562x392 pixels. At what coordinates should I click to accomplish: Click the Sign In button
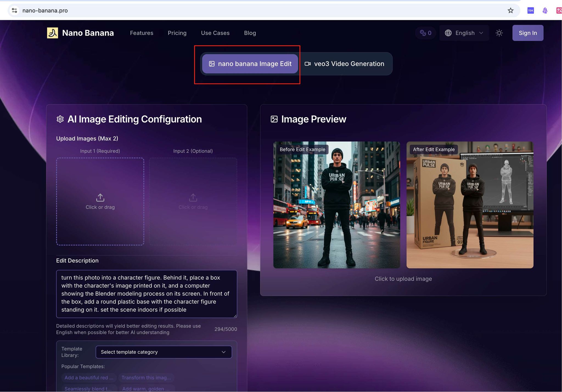[528, 33]
